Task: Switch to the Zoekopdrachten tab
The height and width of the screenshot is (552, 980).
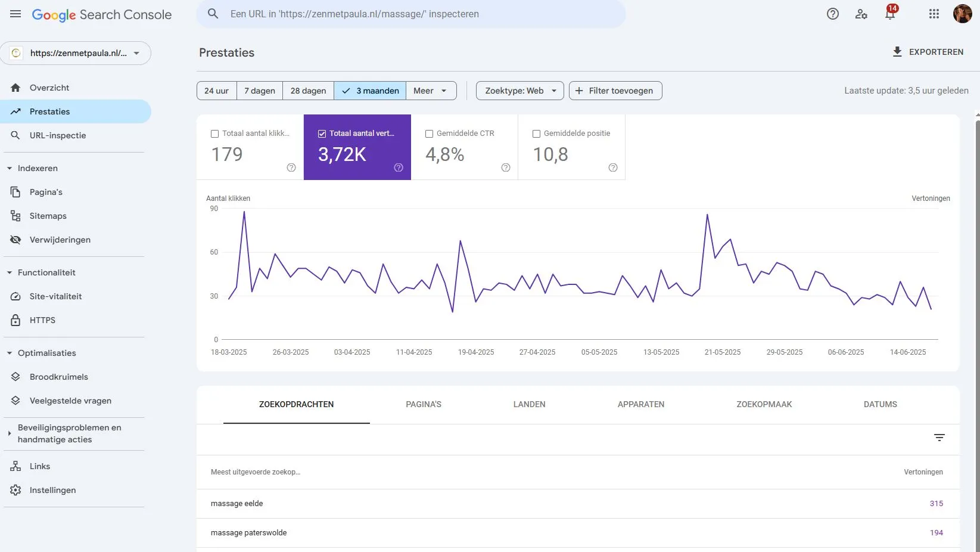Action: (297, 404)
